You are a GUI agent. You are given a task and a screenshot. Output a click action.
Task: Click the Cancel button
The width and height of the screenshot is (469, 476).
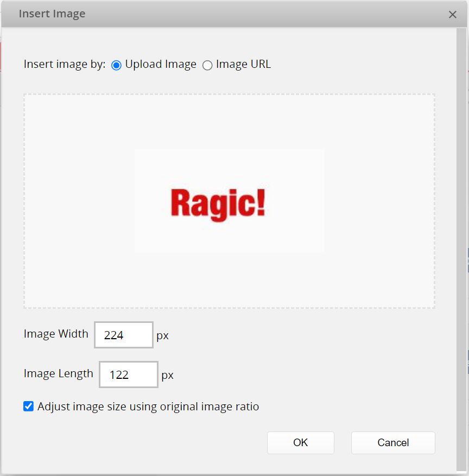393,442
